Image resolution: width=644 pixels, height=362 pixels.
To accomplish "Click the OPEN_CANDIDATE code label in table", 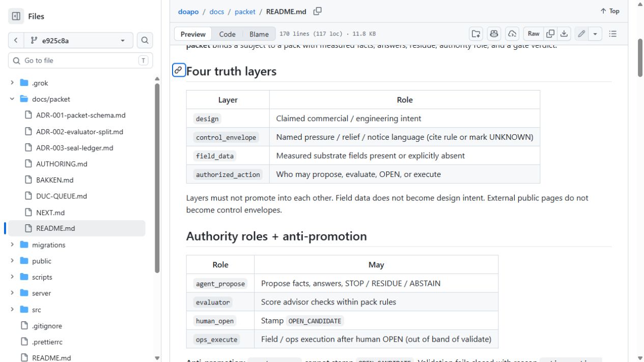I will pos(315,321).
